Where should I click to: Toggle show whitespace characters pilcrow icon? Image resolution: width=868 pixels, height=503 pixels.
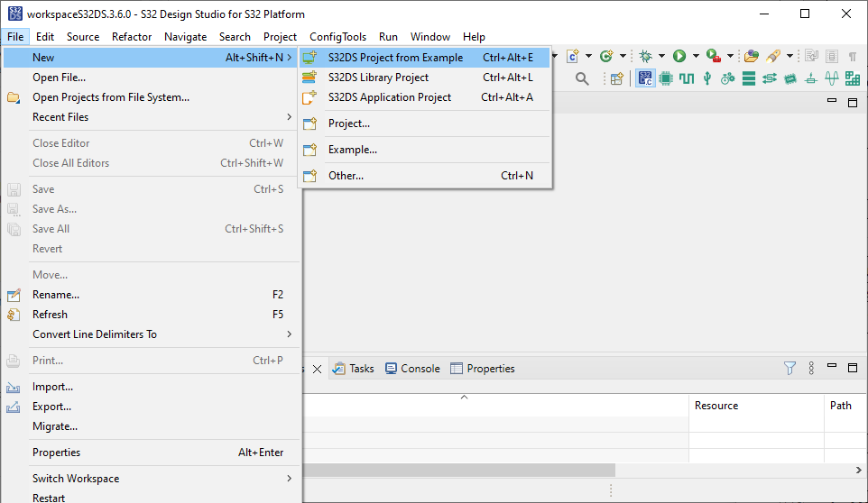click(852, 56)
